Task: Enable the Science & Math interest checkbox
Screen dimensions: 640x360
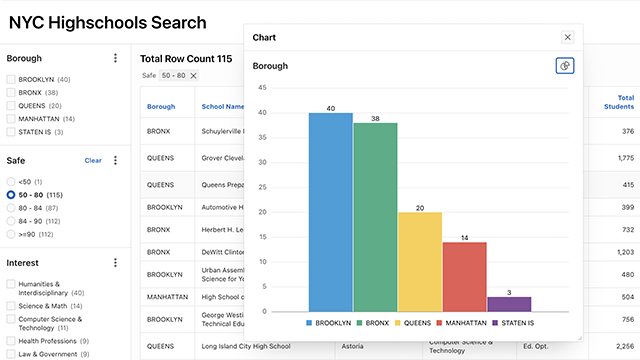Action: coord(11,306)
